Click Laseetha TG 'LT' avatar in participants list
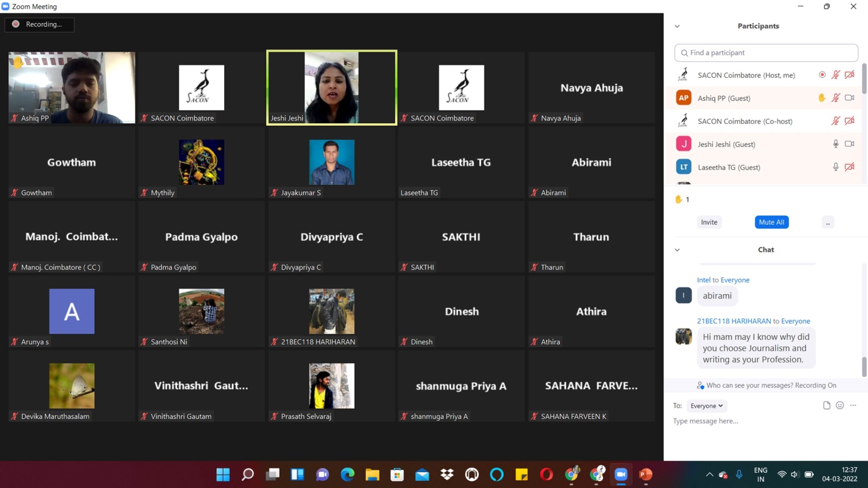Image resolution: width=868 pixels, height=488 pixels. (x=684, y=167)
